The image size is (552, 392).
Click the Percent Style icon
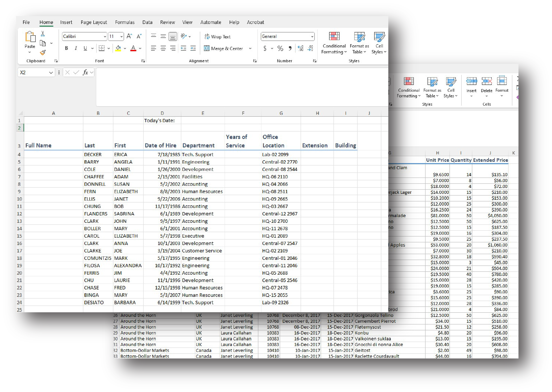point(280,49)
